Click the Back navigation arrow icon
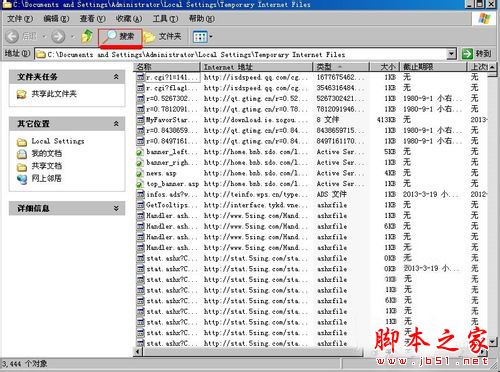Viewport: 500px width, 372px height. coord(12,36)
